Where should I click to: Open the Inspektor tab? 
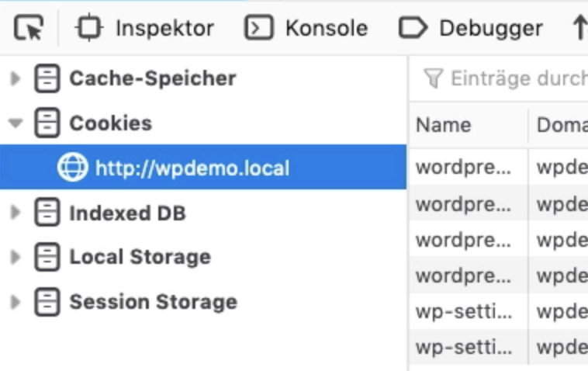coord(145,28)
